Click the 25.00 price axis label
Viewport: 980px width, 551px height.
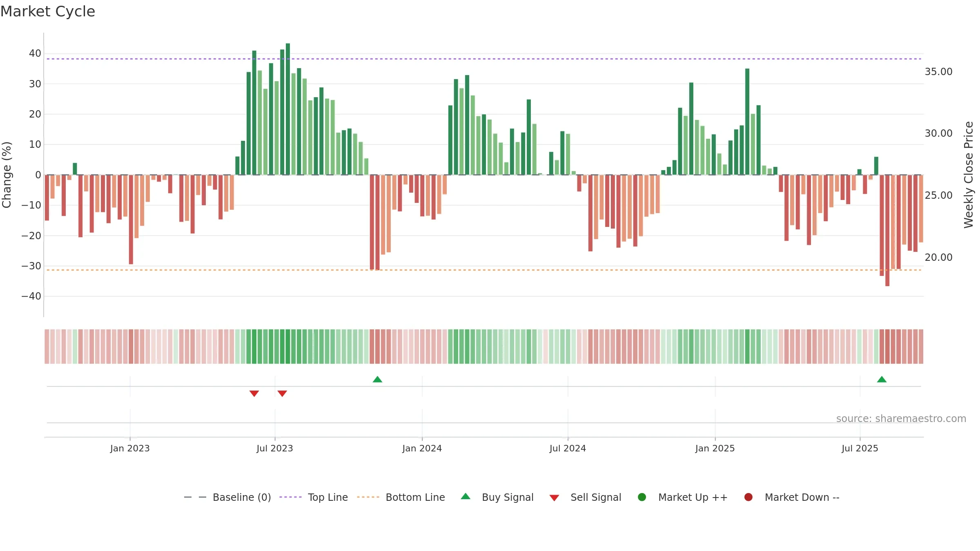(x=938, y=196)
